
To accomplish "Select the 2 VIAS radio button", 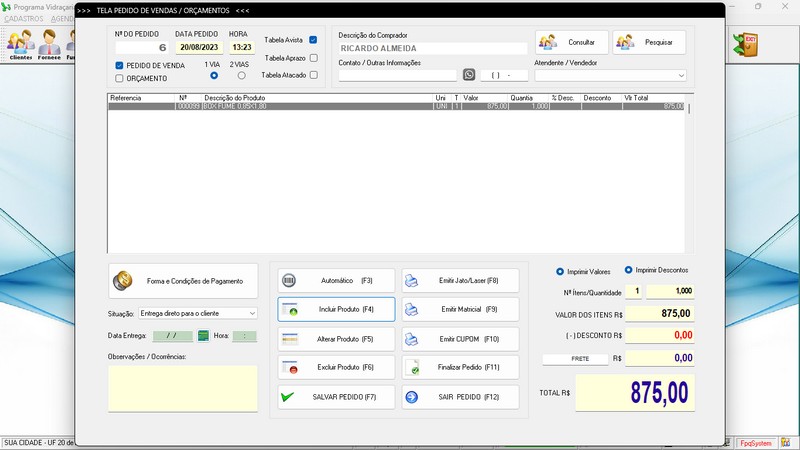I will click(x=241, y=76).
